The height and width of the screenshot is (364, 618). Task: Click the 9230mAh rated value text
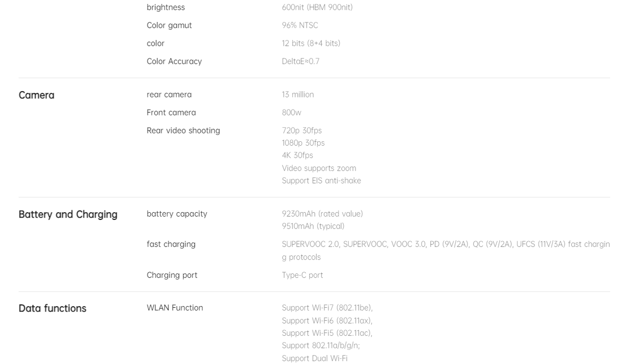[322, 214]
